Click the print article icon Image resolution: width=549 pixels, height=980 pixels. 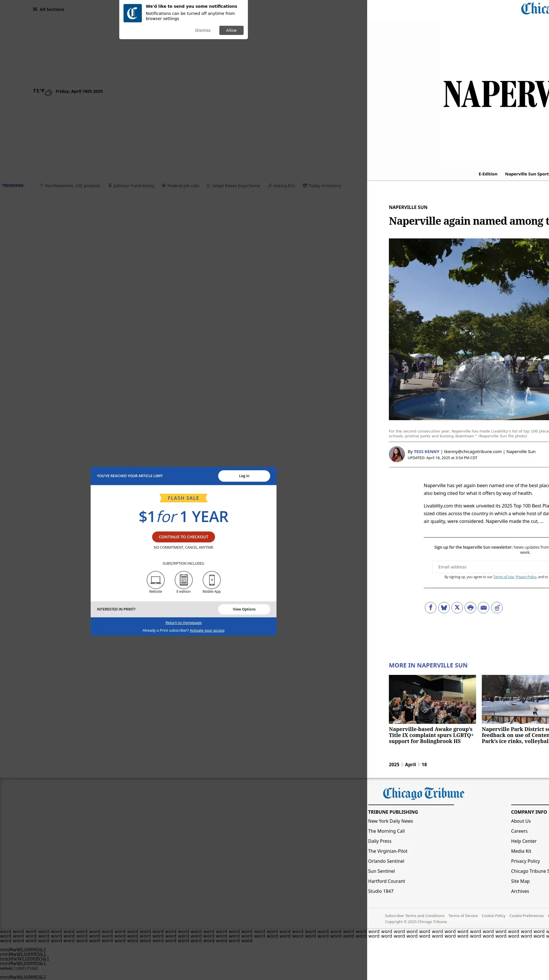click(470, 608)
